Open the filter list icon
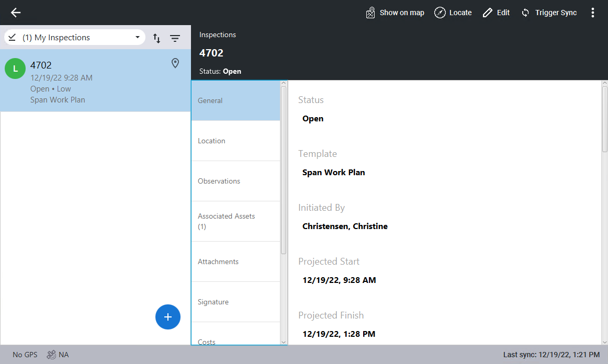Image resolution: width=608 pixels, height=364 pixels. [x=175, y=38]
